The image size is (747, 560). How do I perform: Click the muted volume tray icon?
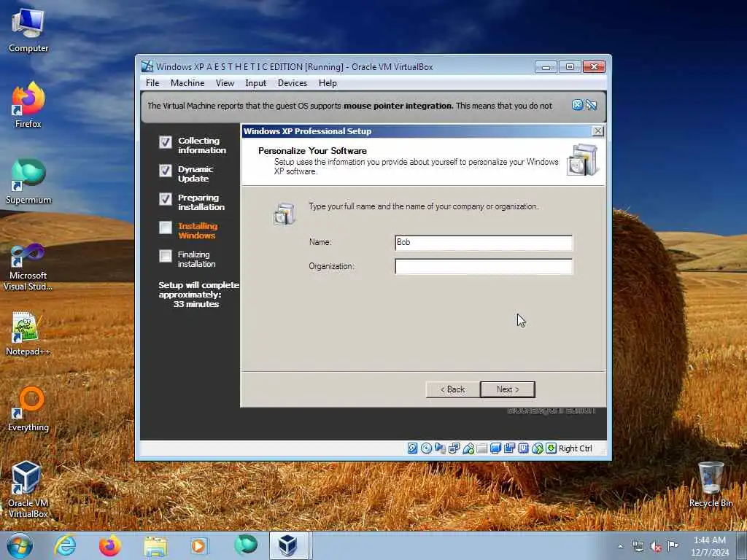tap(656, 546)
